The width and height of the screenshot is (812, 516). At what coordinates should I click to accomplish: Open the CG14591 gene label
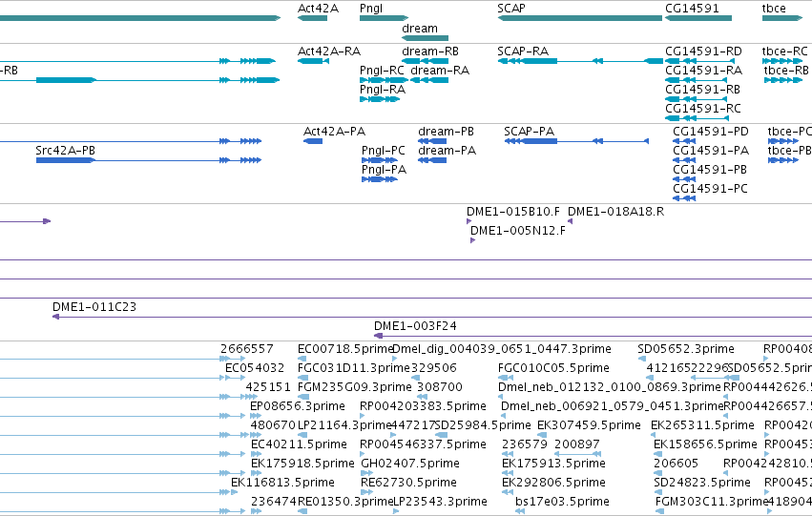(692, 9)
